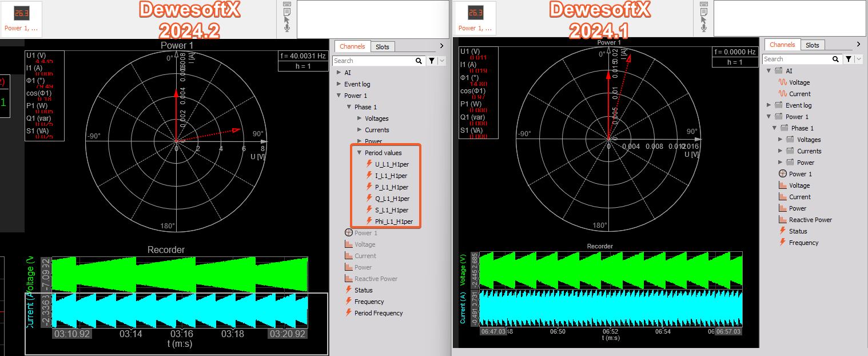The width and height of the screenshot is (868, 356).
Task: Select Frequency in the 2024.2 channel list
Action: (x=369, y=302)
